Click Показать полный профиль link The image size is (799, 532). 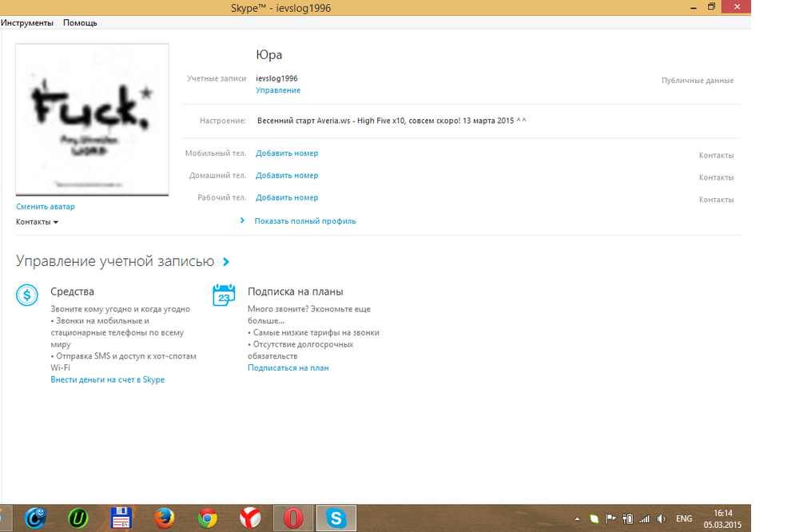coord(305,221)
